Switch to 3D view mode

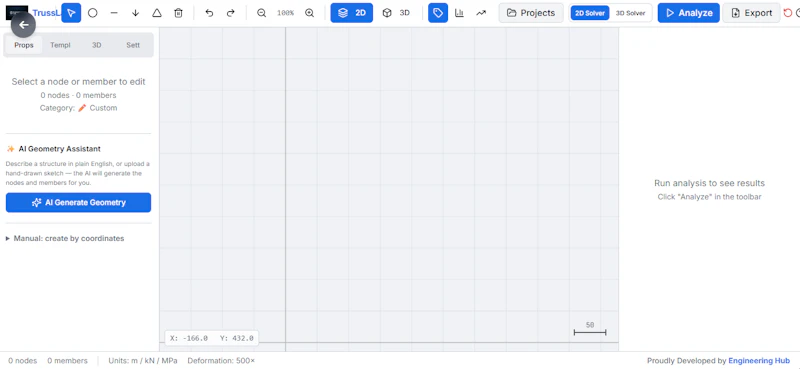[396, 13]
